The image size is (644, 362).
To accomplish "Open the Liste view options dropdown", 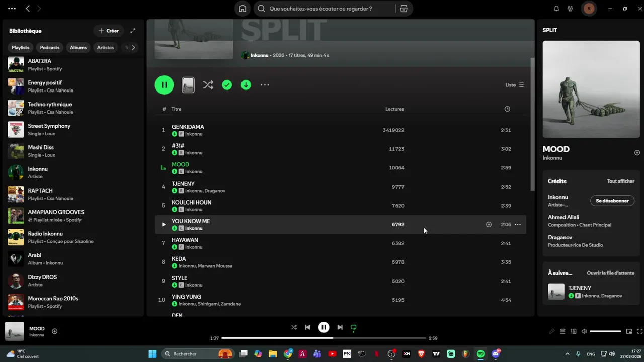I will [x=515, y=85].
